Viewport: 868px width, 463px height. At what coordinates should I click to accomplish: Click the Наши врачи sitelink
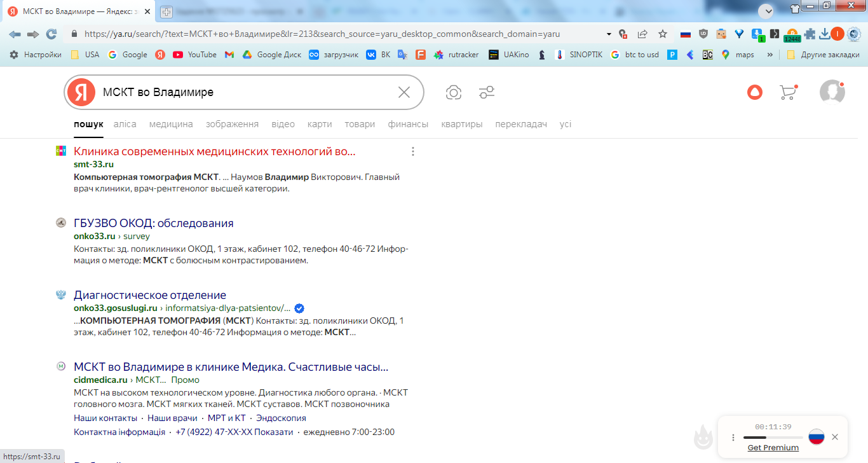pyautogui.click(x=172, y=418)
